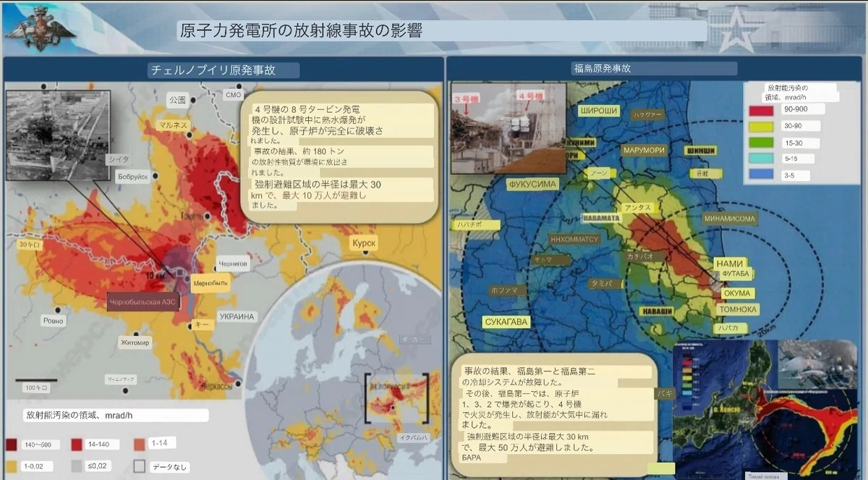Click the 公園 map label
868x480 pixels.
[x=177, y=99]
